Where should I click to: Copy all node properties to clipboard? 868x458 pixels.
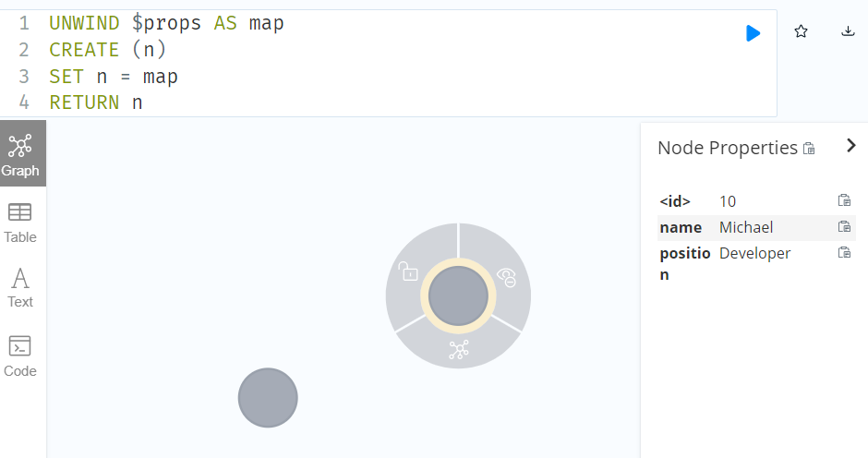click(809, 149)
